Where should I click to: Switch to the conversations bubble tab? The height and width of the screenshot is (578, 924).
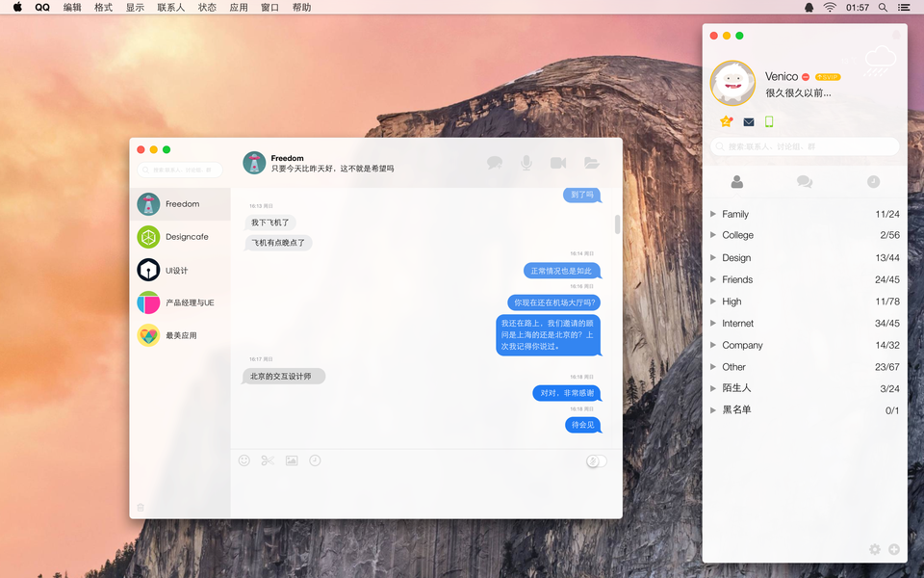pyautogui.click(x=805, y=182)
